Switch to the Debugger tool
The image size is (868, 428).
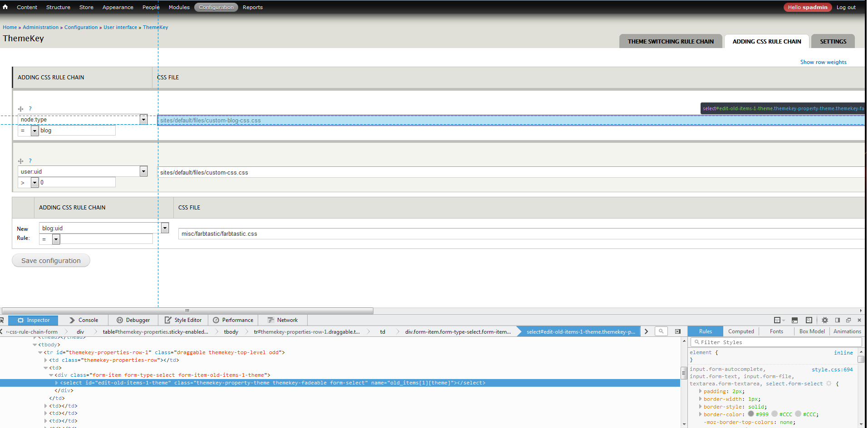(133, 320)
